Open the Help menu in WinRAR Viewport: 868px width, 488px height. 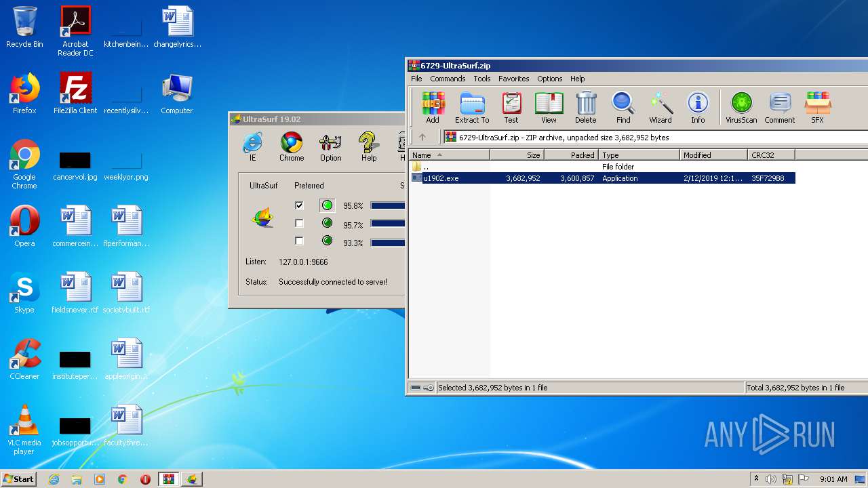[577, 79]
